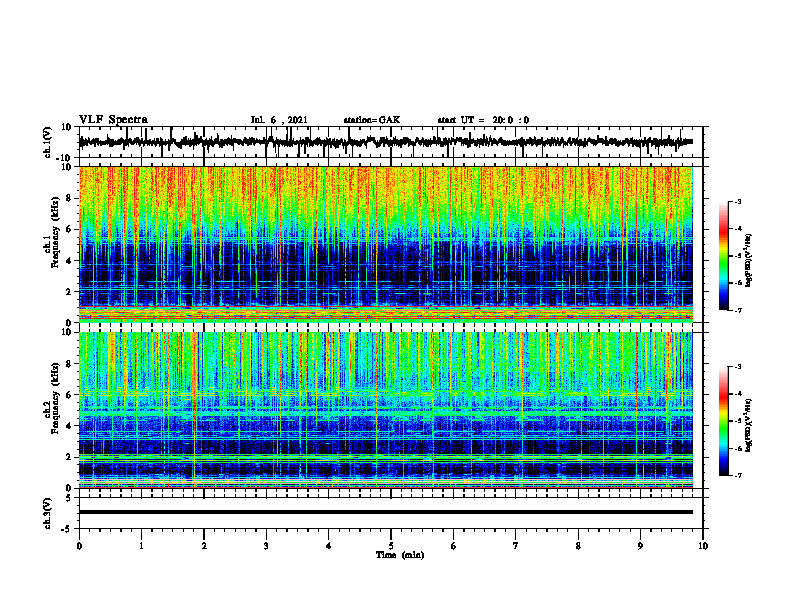Click the ch.3(V) flat black trace

386,512
